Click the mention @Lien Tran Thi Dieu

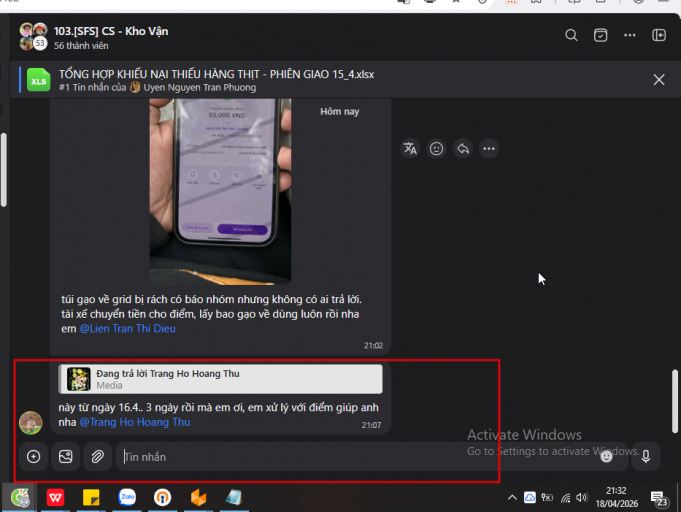point(127,329)
